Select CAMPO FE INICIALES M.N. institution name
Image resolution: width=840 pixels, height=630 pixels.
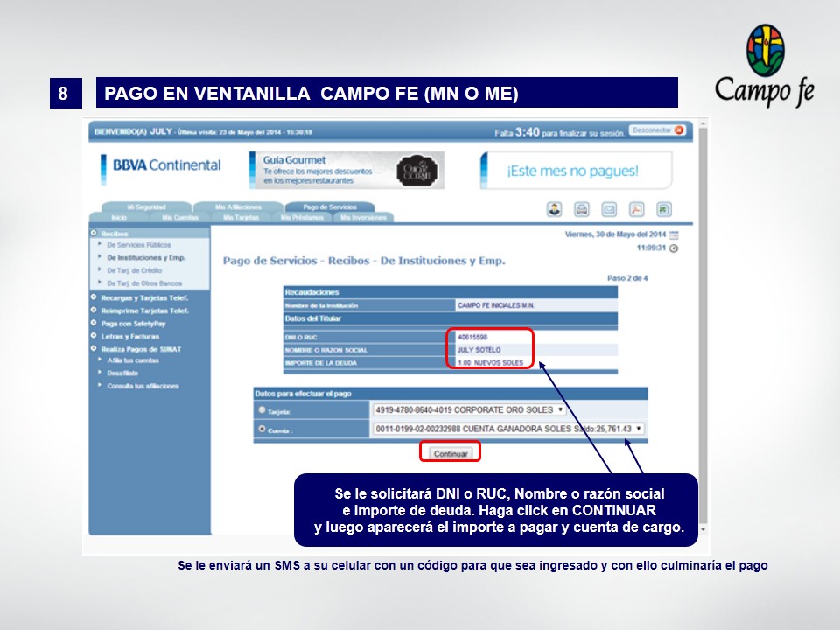tap(495, 305)
